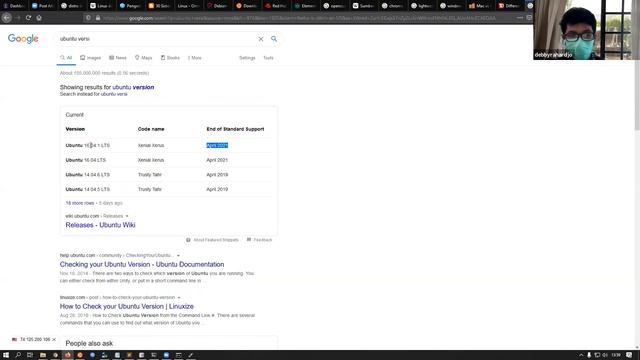Open File Explorer from the taskbar
Screen dimensions: 640x360
point(42,355)
